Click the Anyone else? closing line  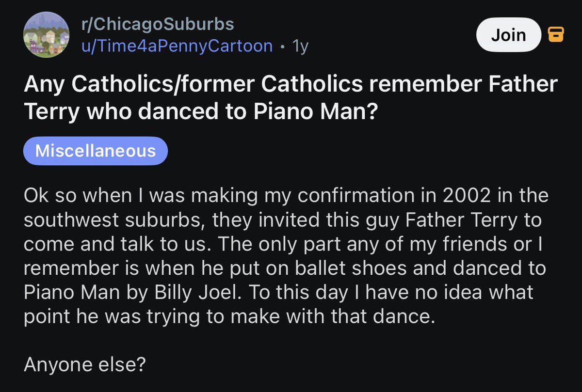click(x=84, y=365)
